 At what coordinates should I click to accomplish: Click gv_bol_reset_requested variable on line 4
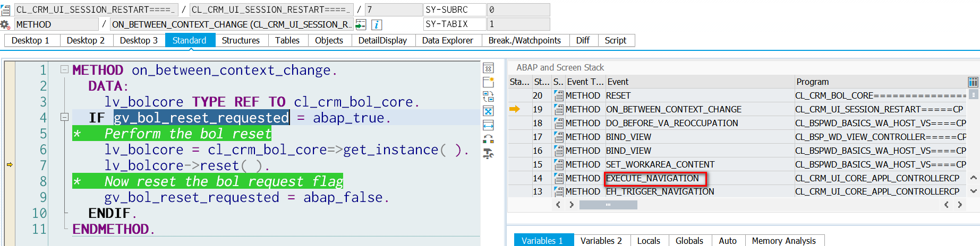click(x=201, y=118)
